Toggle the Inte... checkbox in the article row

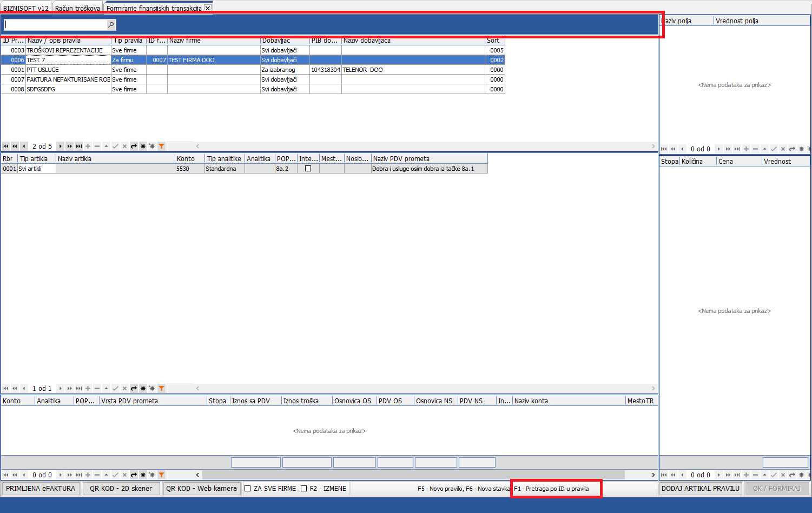point(308,169)
